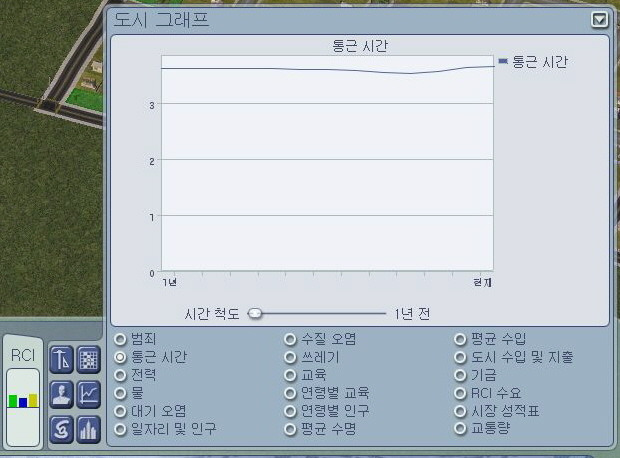620x458 pixels.
Task: Select the 범죄 graph radio button
Action: pyautogui.click(x=120, y=339)
